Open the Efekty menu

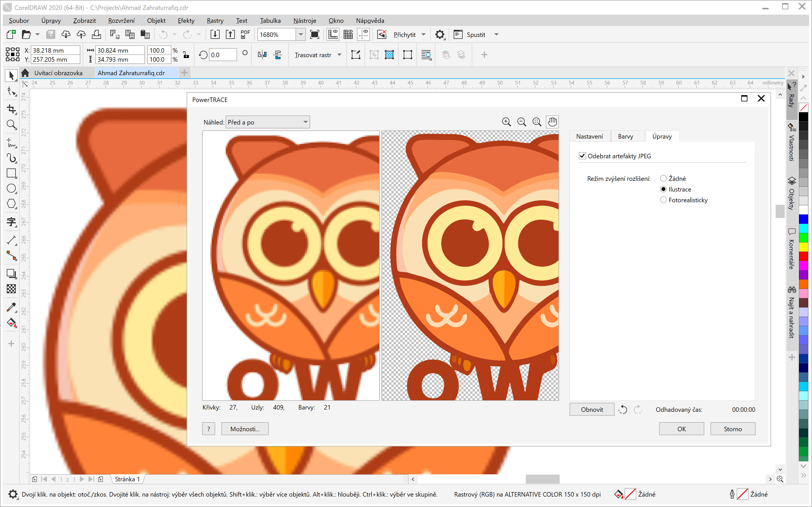186,21
